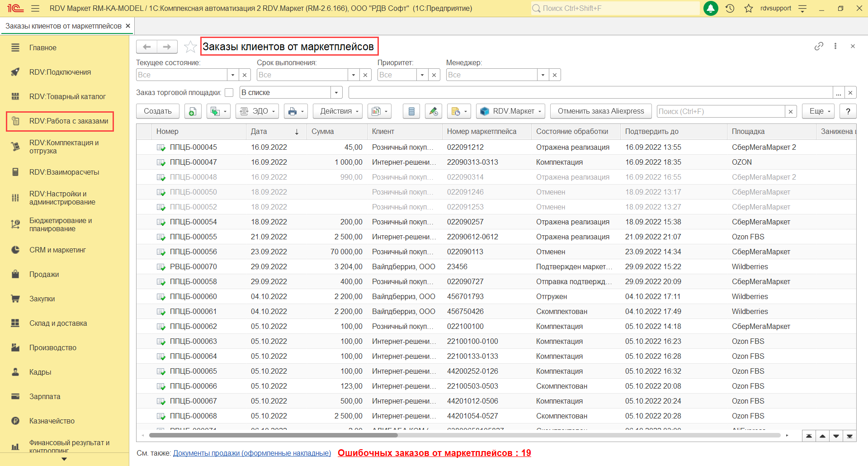Open the RDV.Маркет dropdown button
The image size is (868, 466).
510,111
